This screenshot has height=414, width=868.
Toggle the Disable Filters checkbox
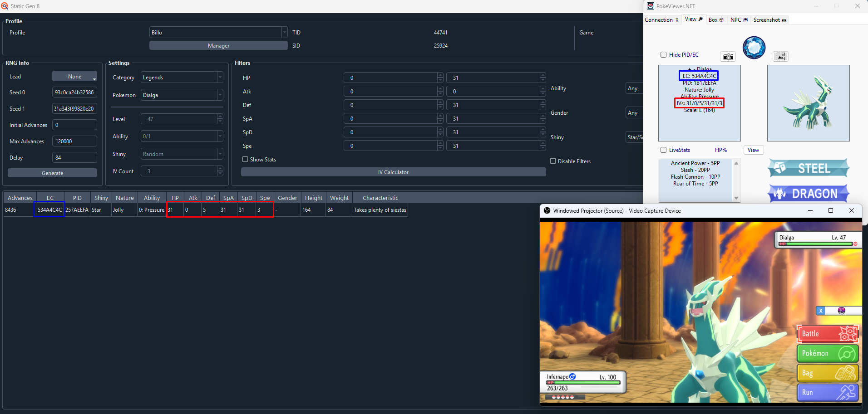pyautogui.click(x=553, y=161)
